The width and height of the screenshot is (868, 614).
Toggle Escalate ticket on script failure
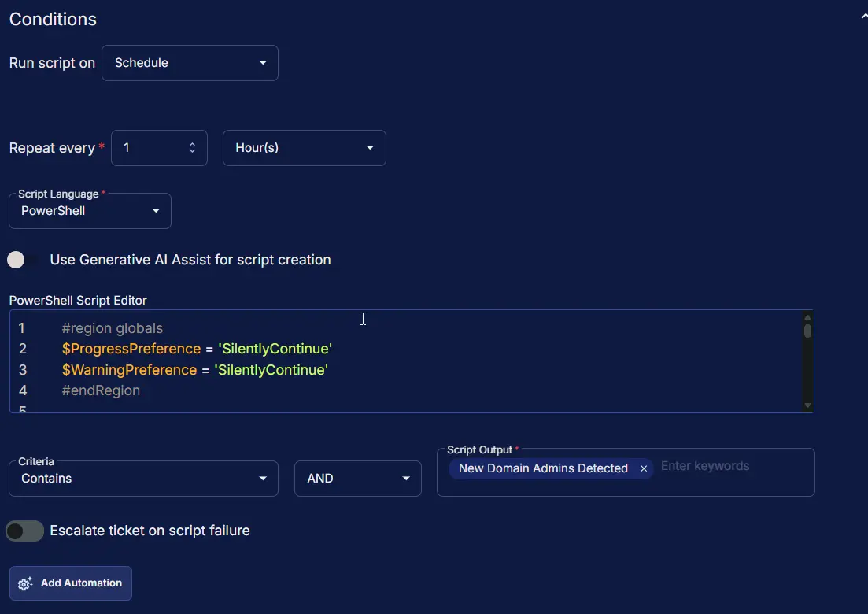pos(24,531)
